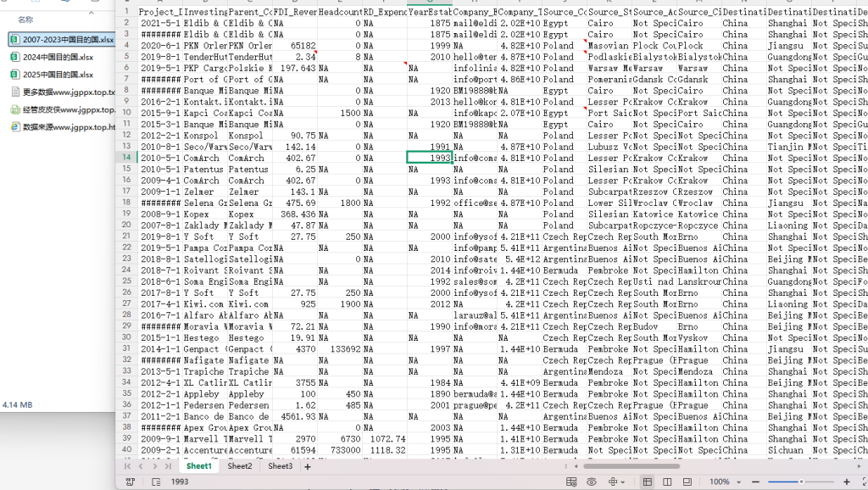
Task: Click Liaoning destination cell in row 20
Action: 789,226
